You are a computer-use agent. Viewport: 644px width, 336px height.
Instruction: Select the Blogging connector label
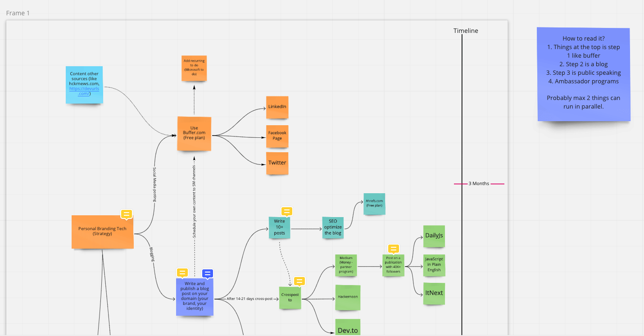tap(152, 254)
